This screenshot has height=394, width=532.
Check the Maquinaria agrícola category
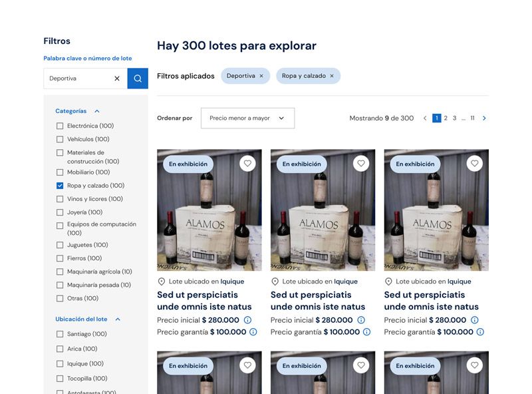(x=60, y=272)
